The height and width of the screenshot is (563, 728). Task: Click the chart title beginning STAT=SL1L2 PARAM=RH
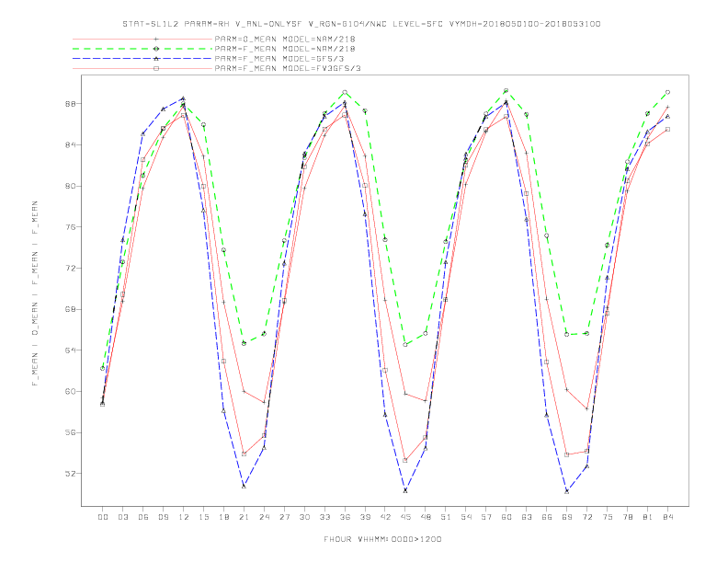361,24
